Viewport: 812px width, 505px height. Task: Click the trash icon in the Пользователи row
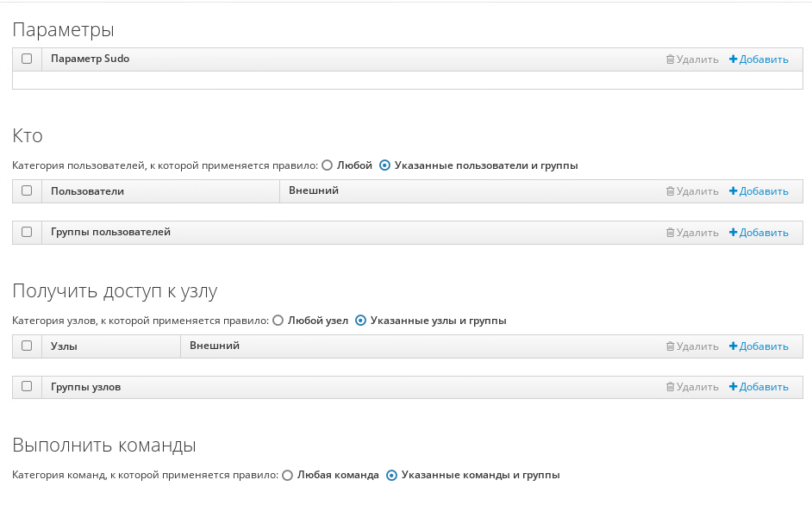[671, 190]
